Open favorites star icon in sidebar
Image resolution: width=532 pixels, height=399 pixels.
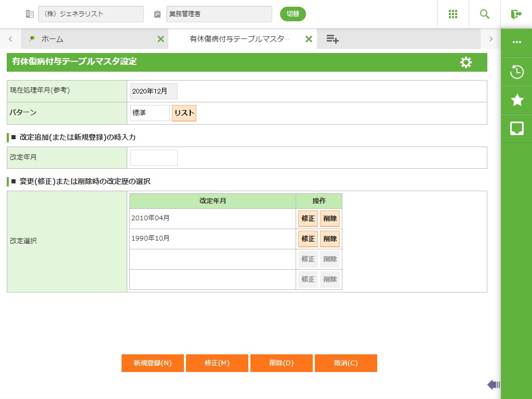coord(516,100)
